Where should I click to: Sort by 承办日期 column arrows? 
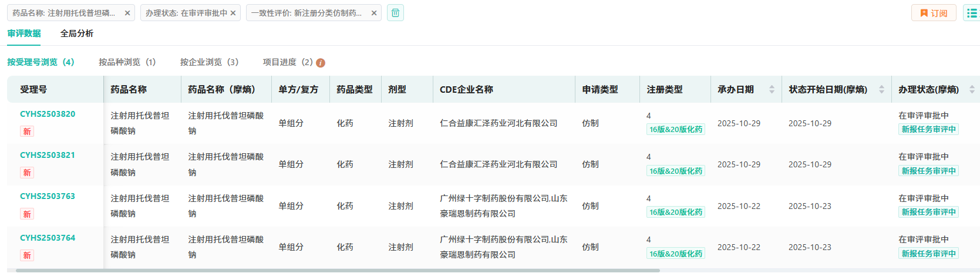tap(772, 89)
